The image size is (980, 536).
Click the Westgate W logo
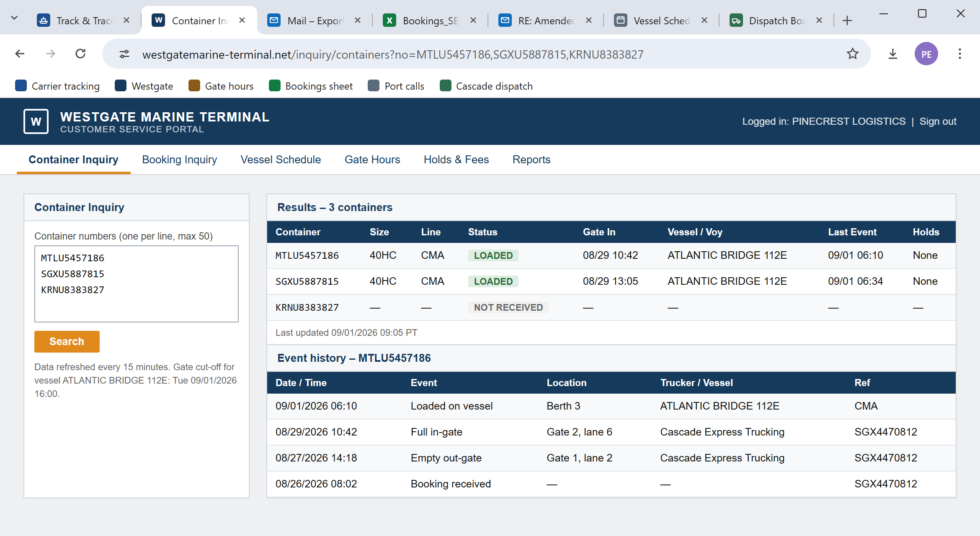[x=36, y=121]
